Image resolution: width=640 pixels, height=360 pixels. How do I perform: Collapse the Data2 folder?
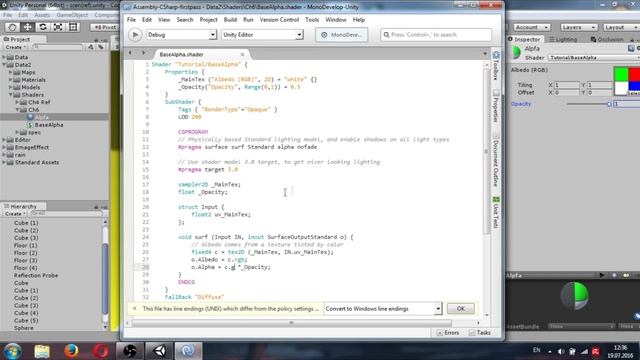coord(4,64)
